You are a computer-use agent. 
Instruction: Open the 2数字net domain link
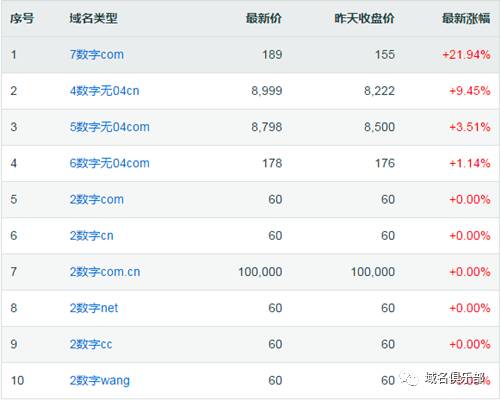click(x=94, y=308)
